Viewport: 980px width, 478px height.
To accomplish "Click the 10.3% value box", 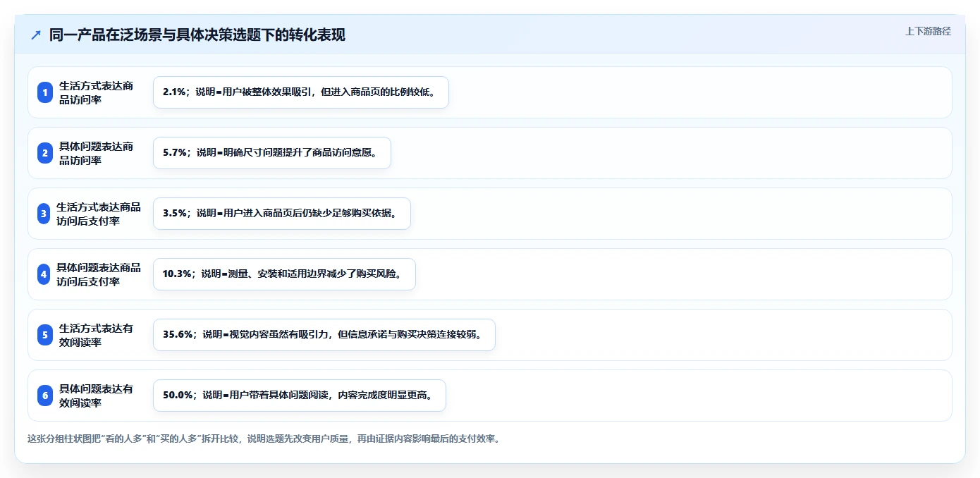I will point(284,274).
